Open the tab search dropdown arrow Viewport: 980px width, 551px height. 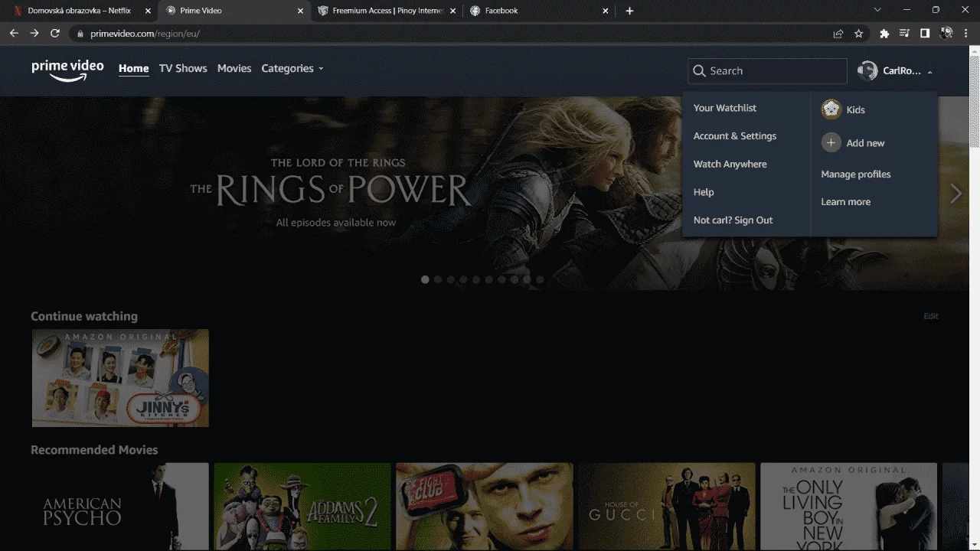tap(877, 10)
